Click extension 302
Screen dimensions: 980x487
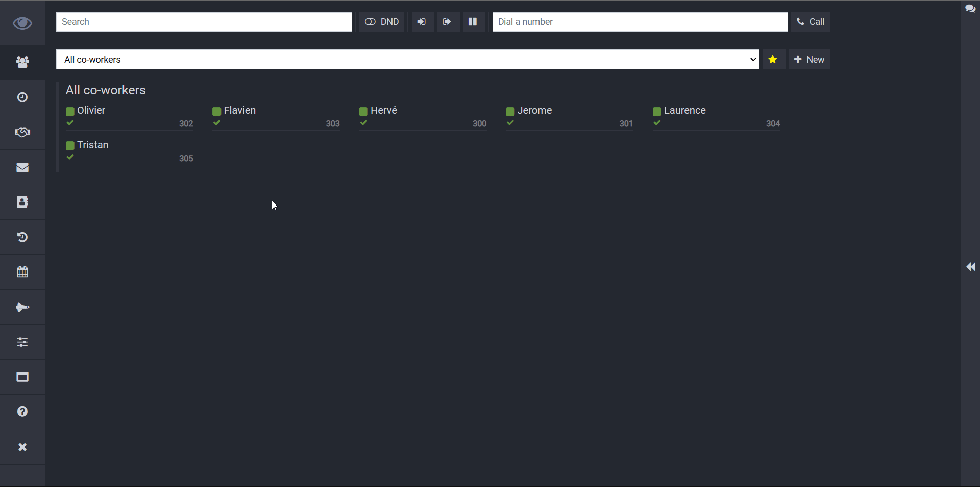pyautogui.click(x=186, y=124)
